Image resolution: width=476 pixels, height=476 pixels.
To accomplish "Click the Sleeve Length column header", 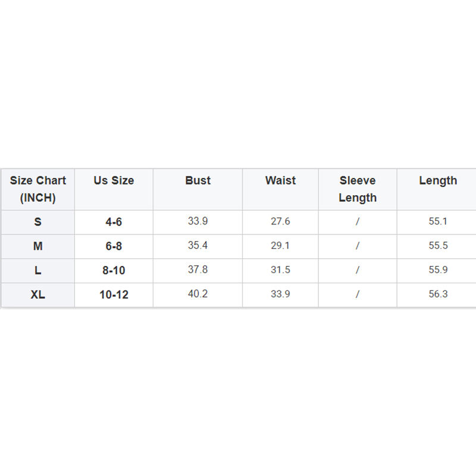I will click(358, 189).
